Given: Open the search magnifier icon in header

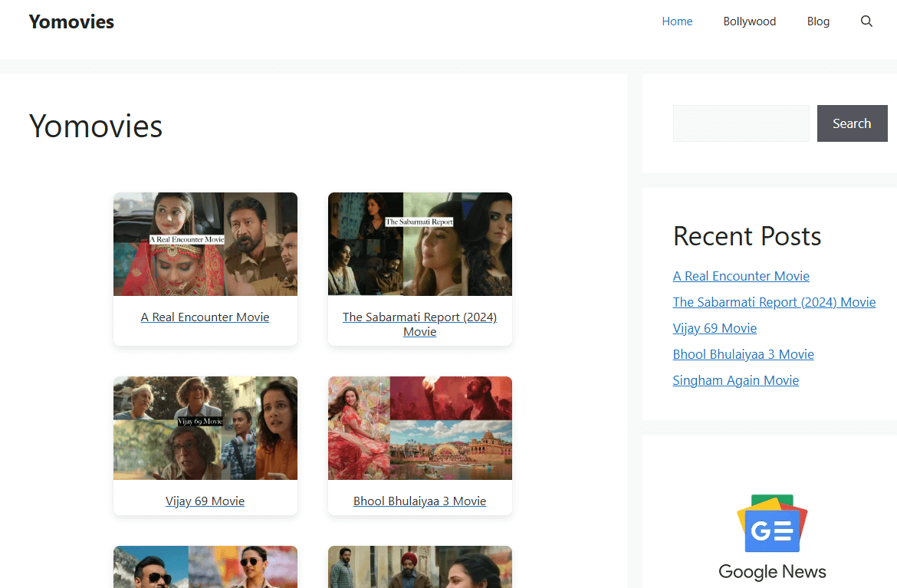Looking at the screenshot, I should coord(866,21).
